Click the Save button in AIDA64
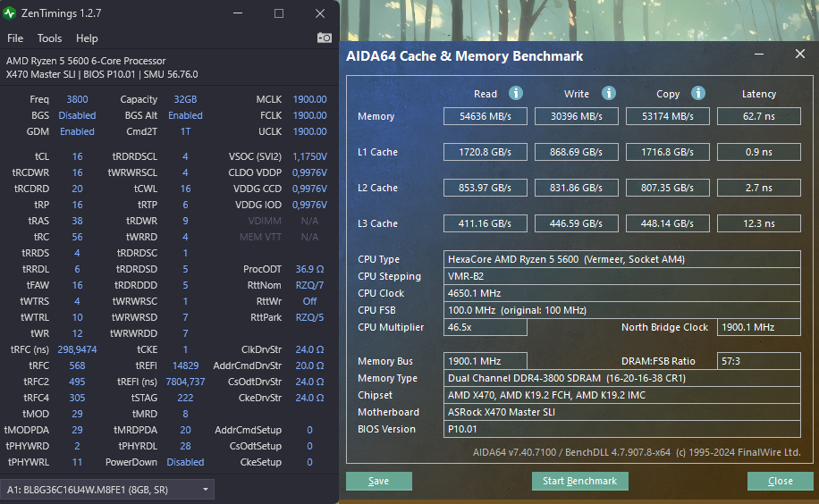The height and width of the screenshot is (504, 819). pyautogui.click(x=379, y=481)
